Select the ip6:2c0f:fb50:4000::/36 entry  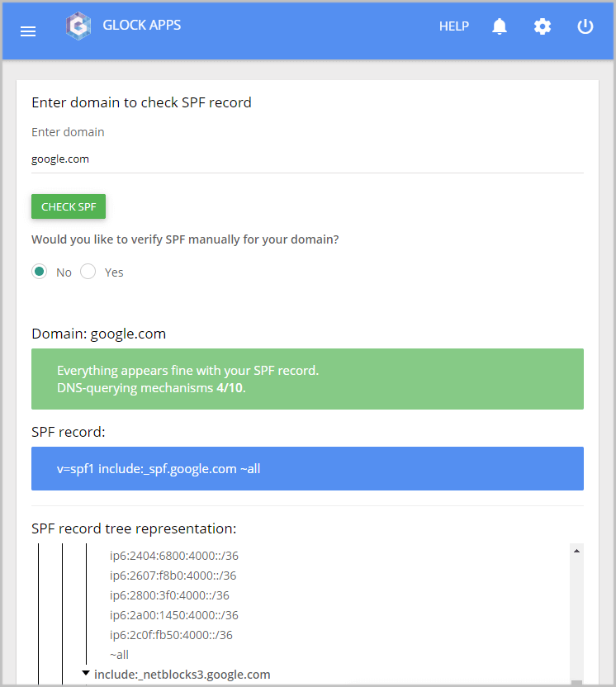pos(171,635)
